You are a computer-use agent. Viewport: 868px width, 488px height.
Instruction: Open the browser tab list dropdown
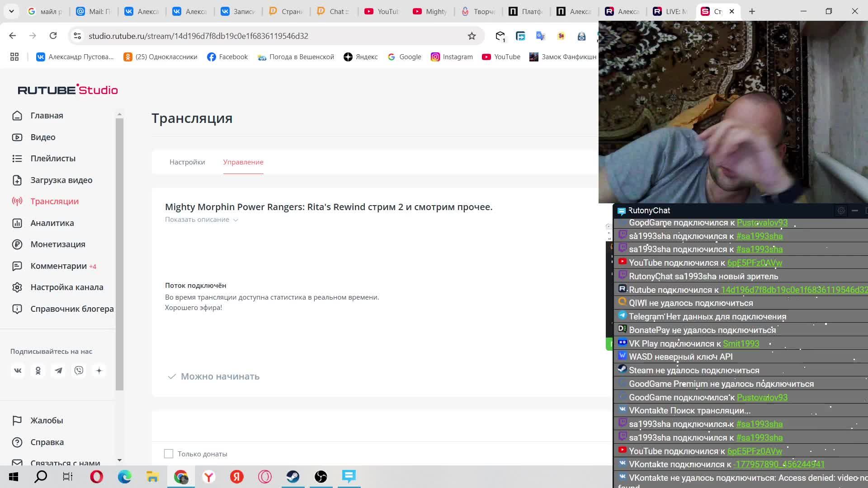[x=11, y=11]
